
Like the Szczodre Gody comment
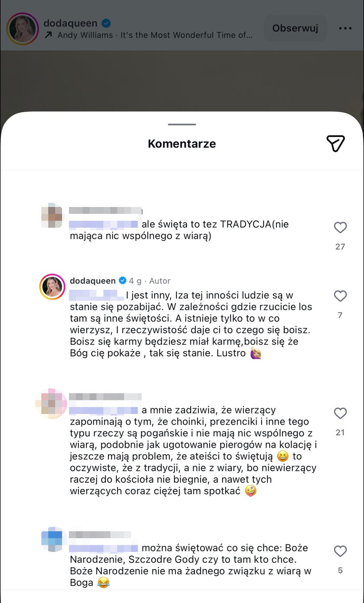tap(340, 551)
